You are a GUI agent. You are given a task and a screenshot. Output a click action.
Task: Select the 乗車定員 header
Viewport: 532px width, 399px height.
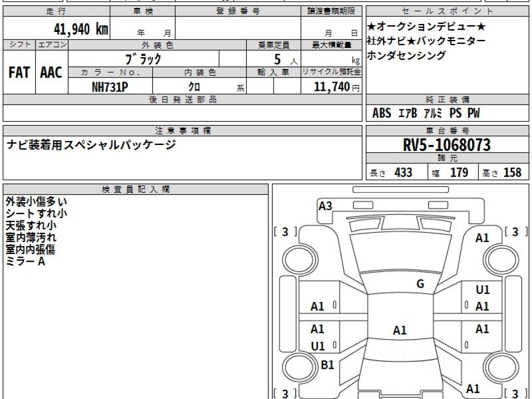click(x=274, y=45)
